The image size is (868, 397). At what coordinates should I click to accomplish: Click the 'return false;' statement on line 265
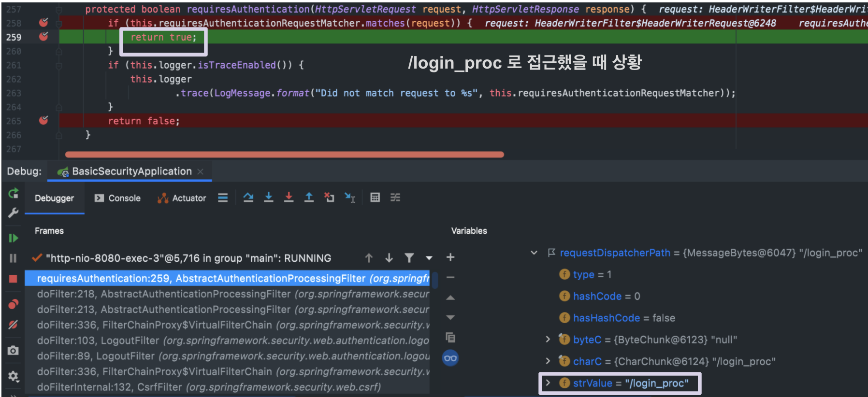point(144,121)
